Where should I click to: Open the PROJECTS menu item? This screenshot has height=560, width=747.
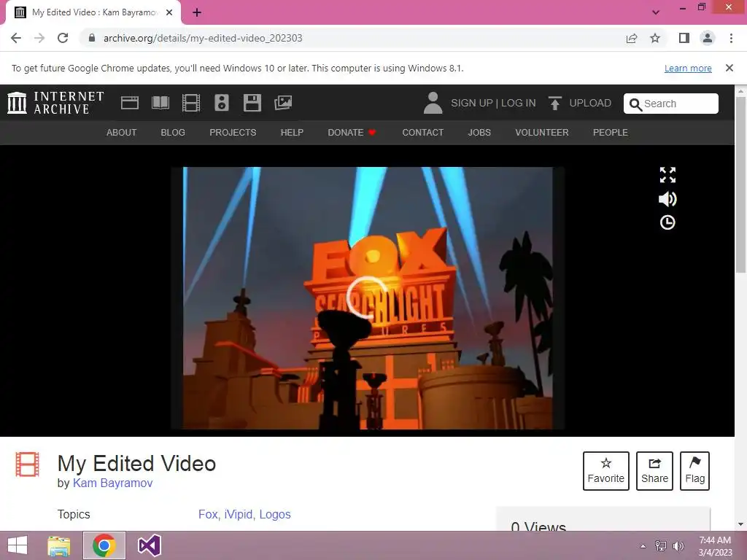pos(233,133)
